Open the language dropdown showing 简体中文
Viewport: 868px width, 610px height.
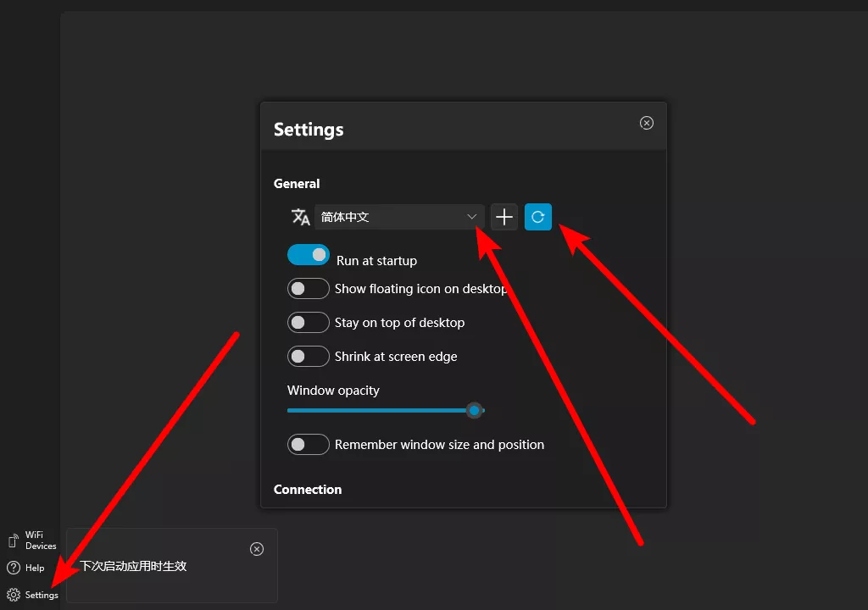399,217
